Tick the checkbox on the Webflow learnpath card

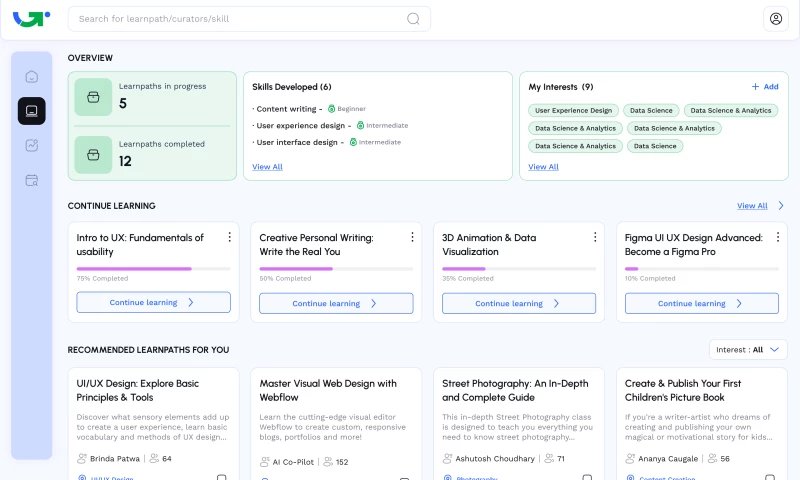click(405, 478)
